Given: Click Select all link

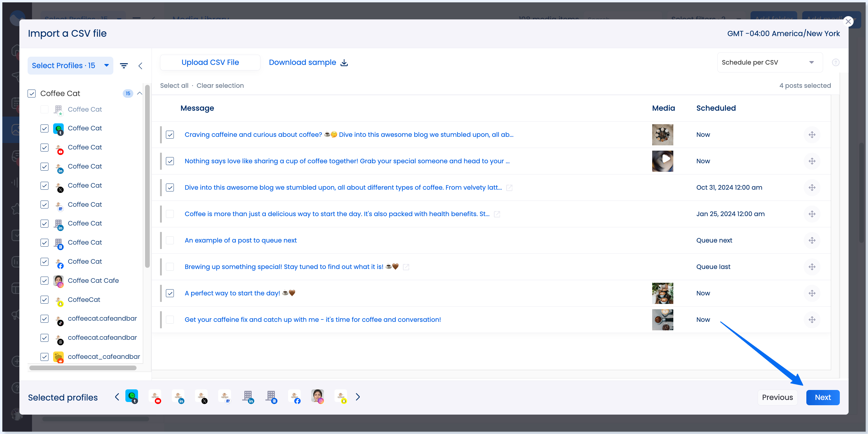Looking at the screenshot, I should (174, 85).
